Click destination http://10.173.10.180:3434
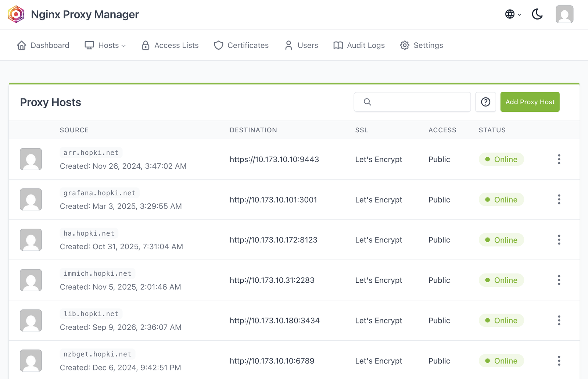The height and width of the screenshot is (379, 588). 275,321
